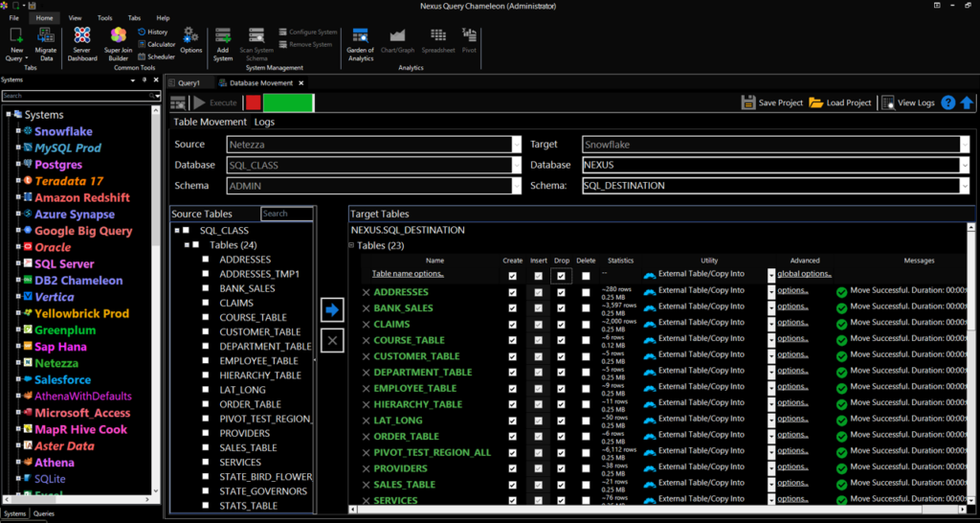
Task: Move selected tables with blue right arrow
Action: coord(332,309)
